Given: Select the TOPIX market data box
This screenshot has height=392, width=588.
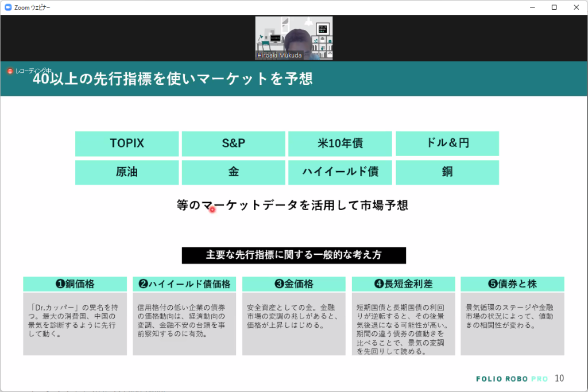Looking at the screenshot, I should pos(126,143).
